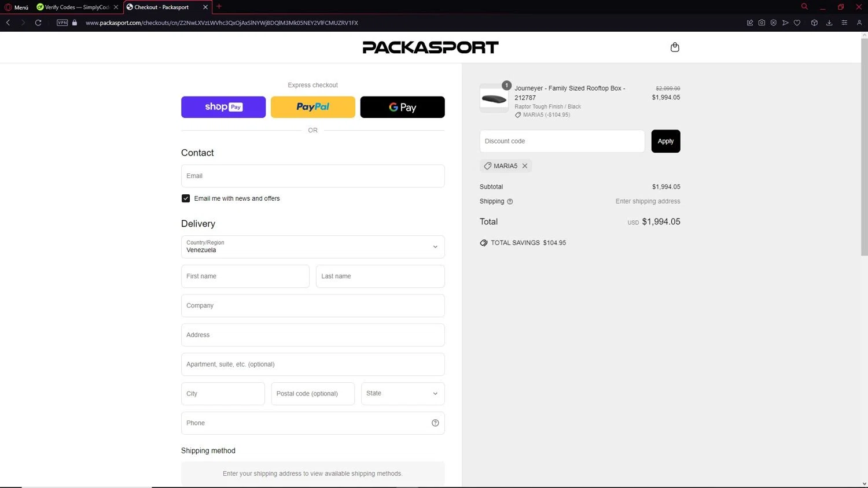
Task: Click the Last name field
Action: [380, 276]
